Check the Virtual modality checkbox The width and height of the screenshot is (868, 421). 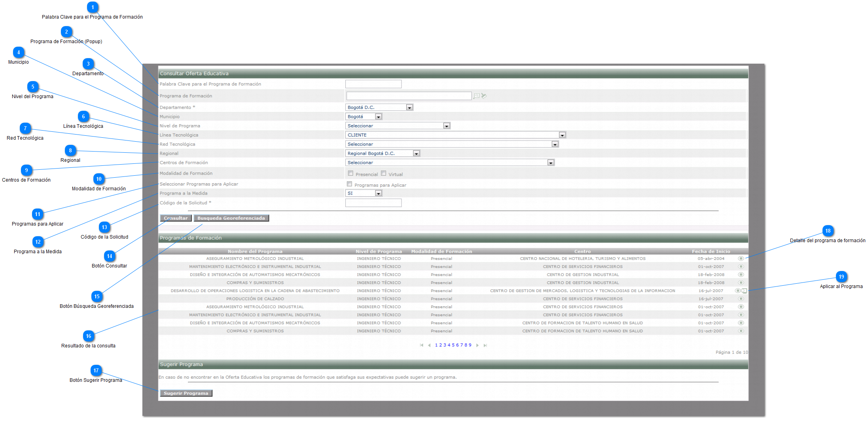[x=383, y=173]
